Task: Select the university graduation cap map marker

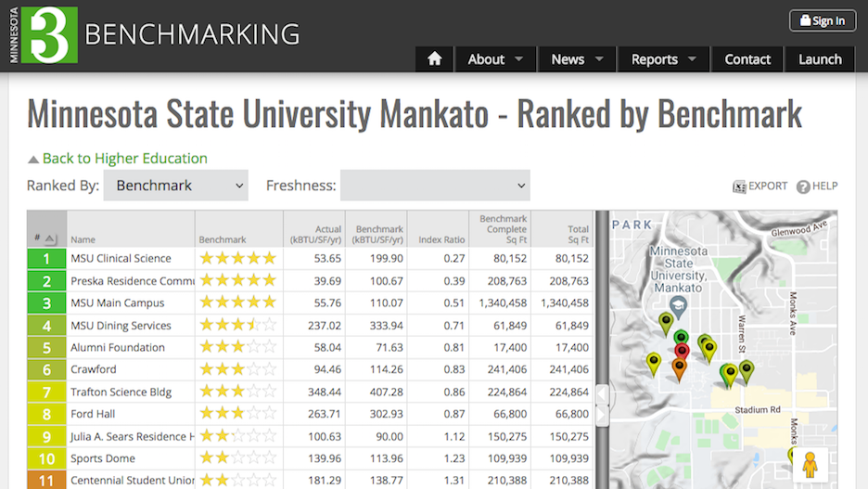Action: click(x=678, y=306)
